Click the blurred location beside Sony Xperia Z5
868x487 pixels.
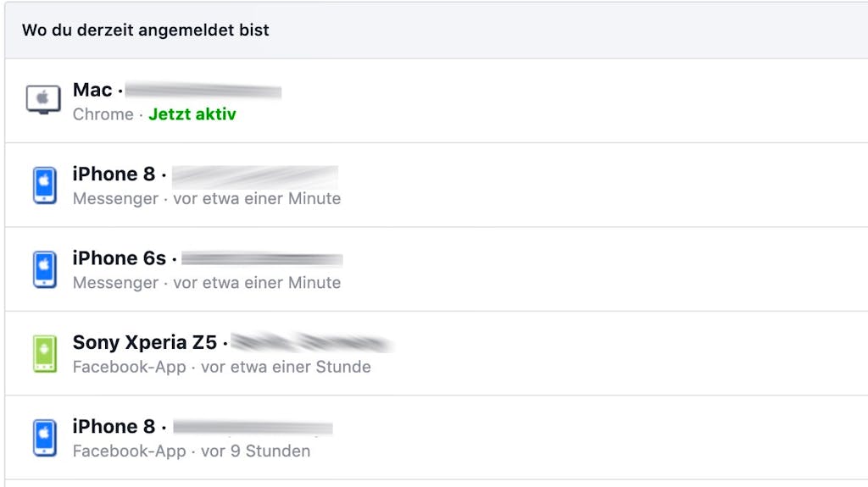(x=312, y=342)
